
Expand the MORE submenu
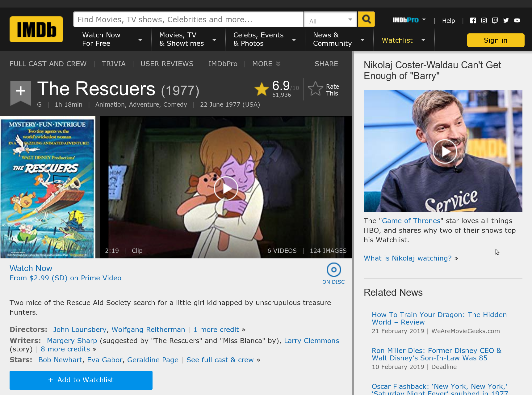click(266, 64)
